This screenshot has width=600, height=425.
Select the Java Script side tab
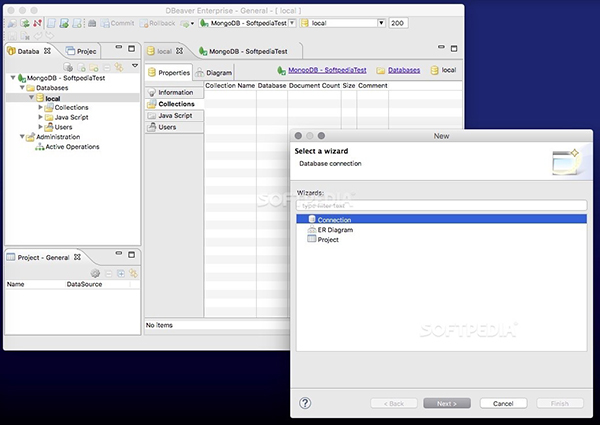coord(175,115)
